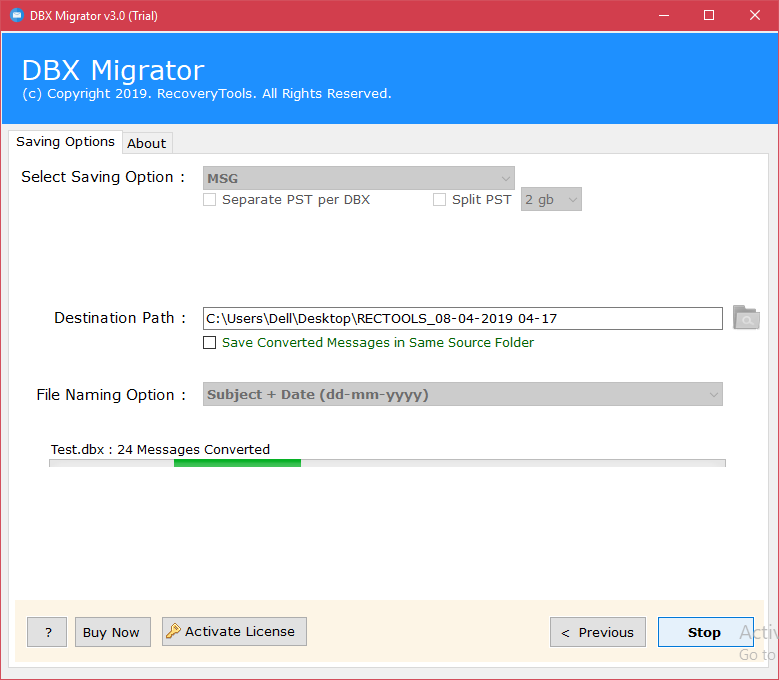Click the Buy Now button
This screenshot has height=680, width=779.
coord(113,632)
